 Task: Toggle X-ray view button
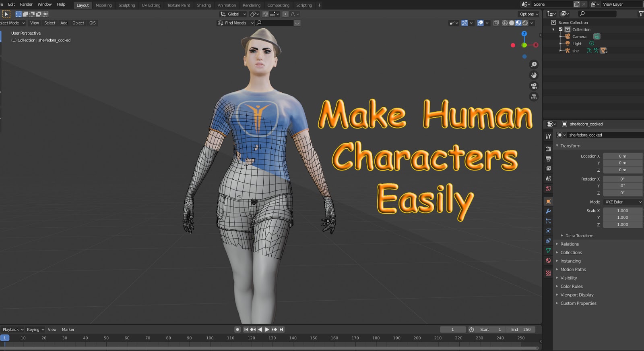[496, 23]
